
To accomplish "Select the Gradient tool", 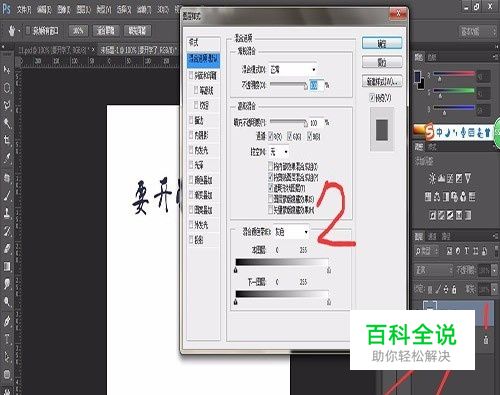I will 7,266.
